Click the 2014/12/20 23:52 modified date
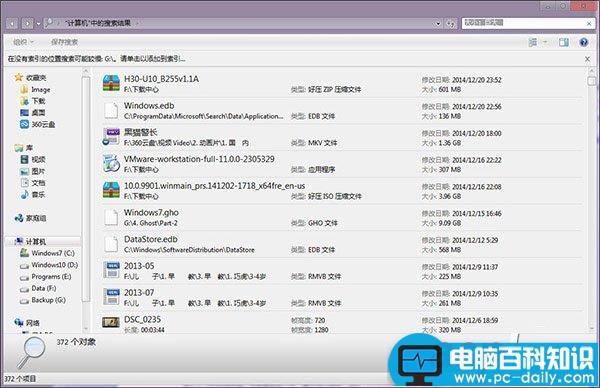This screenshot has width=600, height=388. [477, 80]
